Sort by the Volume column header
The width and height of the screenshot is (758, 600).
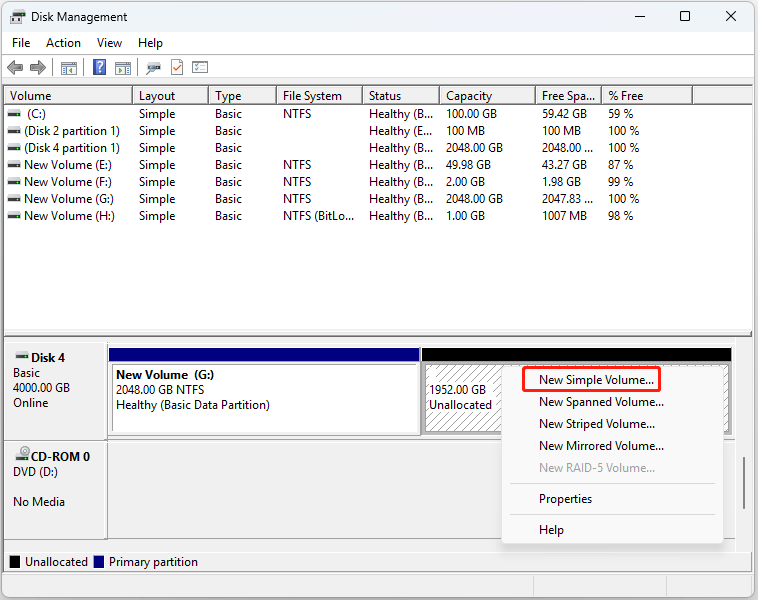click(68, 96)
